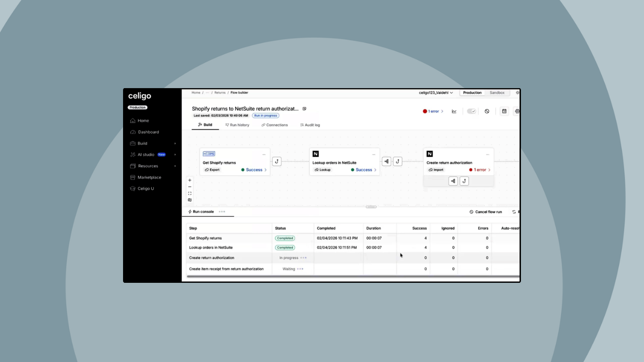Select the Production environment toggle
The height and width of the screenshot is (362, 644).
pos(472,93)
